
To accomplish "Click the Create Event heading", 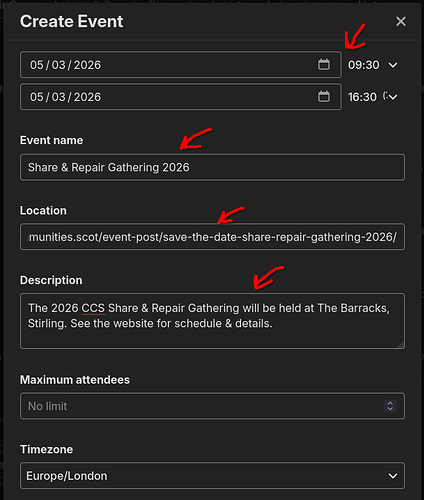I will click(71, 22).
